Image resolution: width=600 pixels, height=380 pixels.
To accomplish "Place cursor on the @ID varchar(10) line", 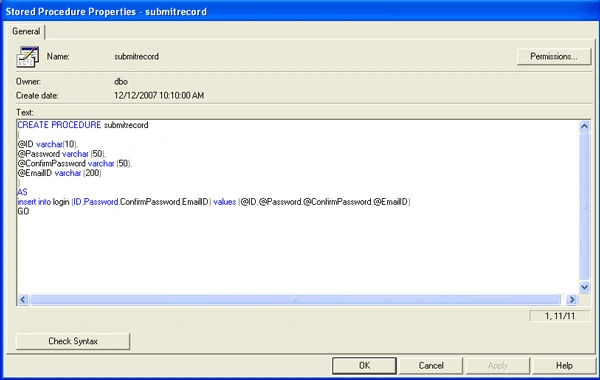I will coord(47,144).
